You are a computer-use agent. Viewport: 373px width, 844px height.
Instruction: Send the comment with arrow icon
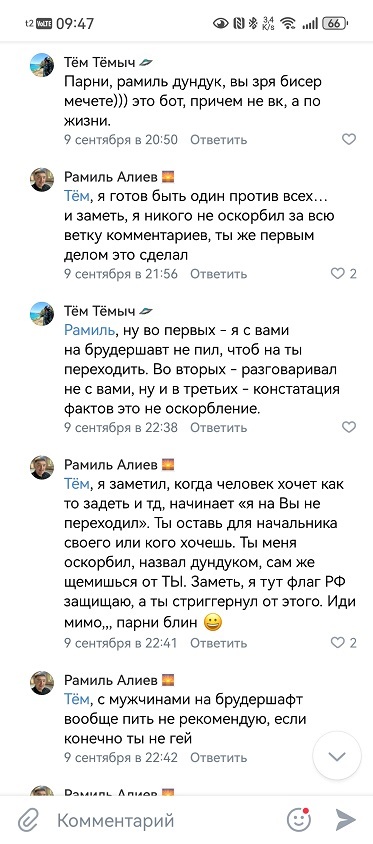click(345, 820)
